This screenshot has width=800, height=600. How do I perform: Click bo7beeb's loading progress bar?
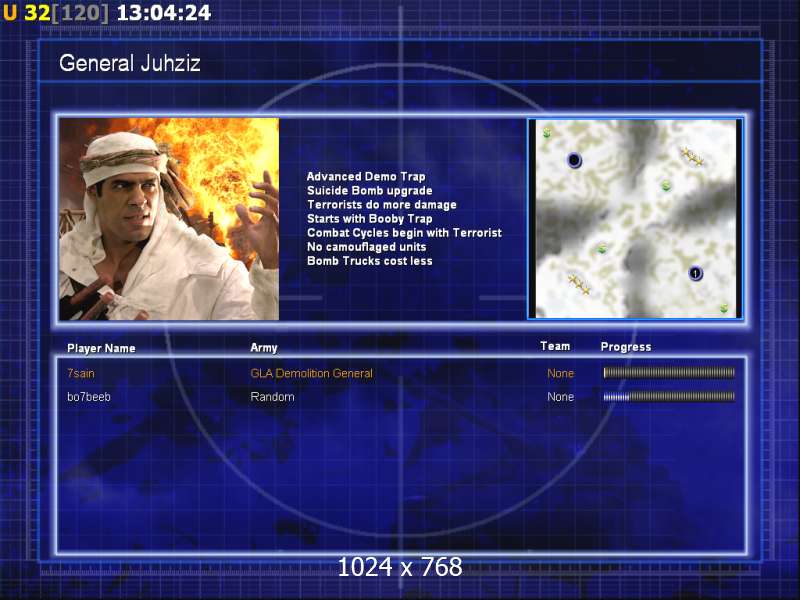pyautogui.click(x=669, y=396)
